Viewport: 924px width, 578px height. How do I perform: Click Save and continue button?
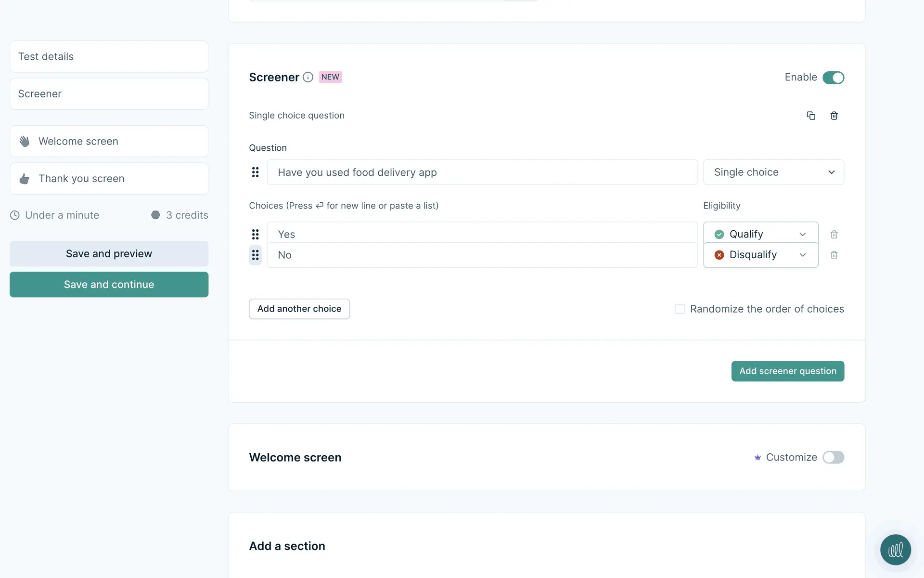click(109, 285)
